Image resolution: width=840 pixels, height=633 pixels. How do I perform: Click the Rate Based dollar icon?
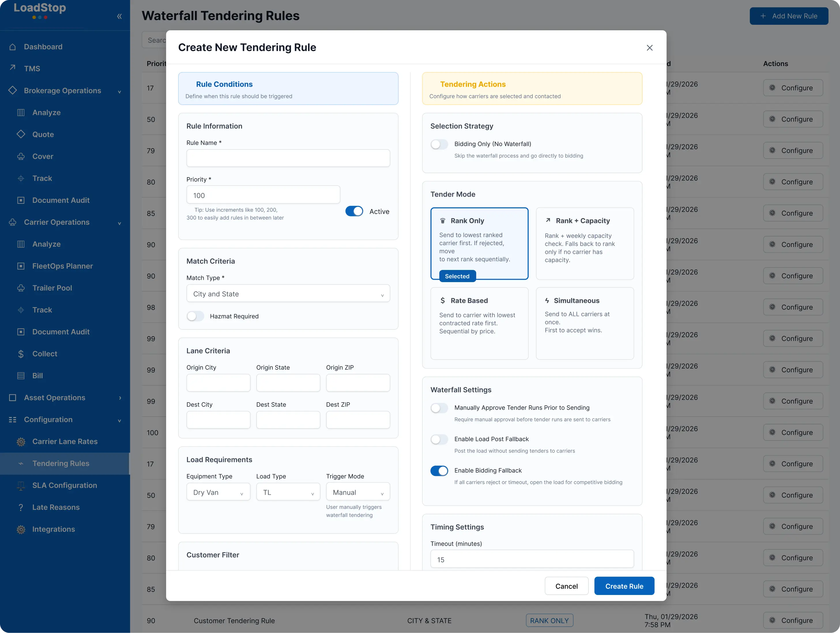(x=442, y=301)
